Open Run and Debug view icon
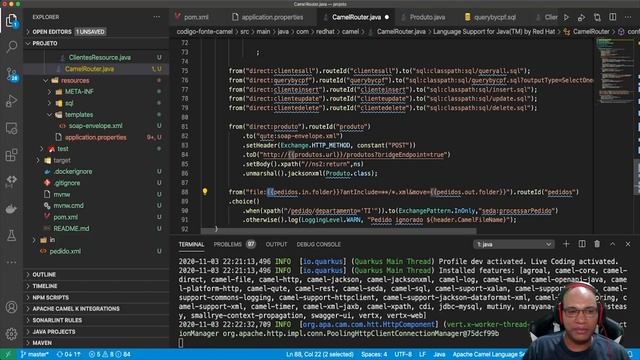640x360 pixels. click(11, 101)
